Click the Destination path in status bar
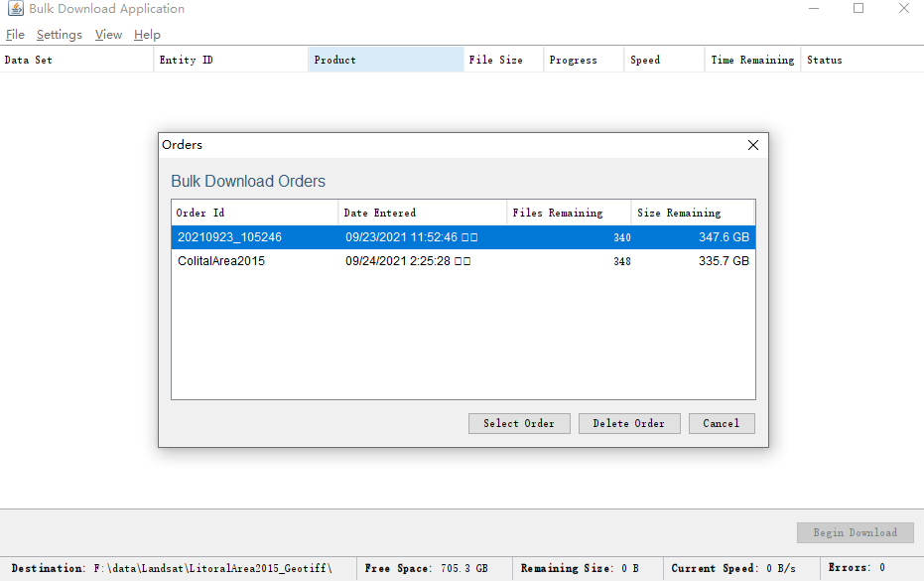 pyautogui.click(x=172, y=568)
